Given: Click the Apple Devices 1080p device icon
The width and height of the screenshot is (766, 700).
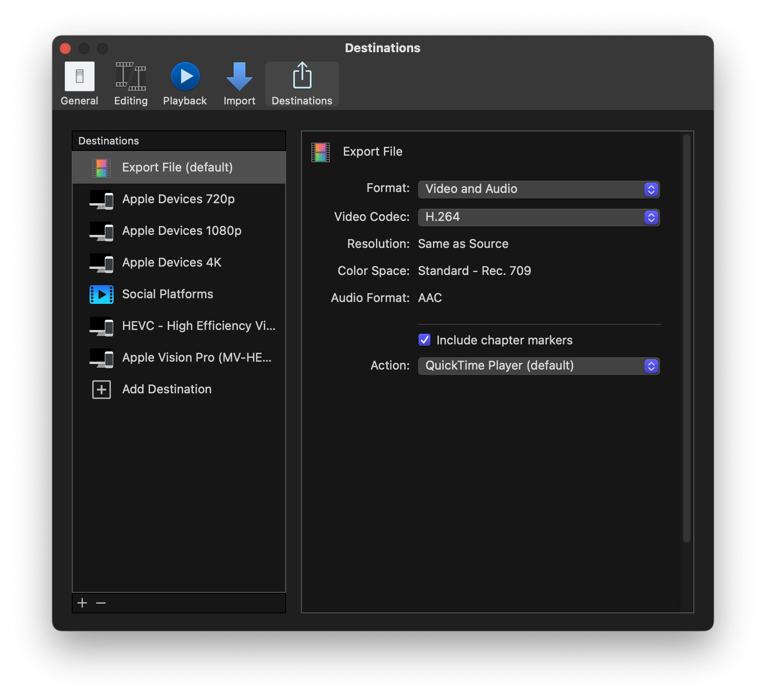Looking at the screenshot, I should click(102, 231).
